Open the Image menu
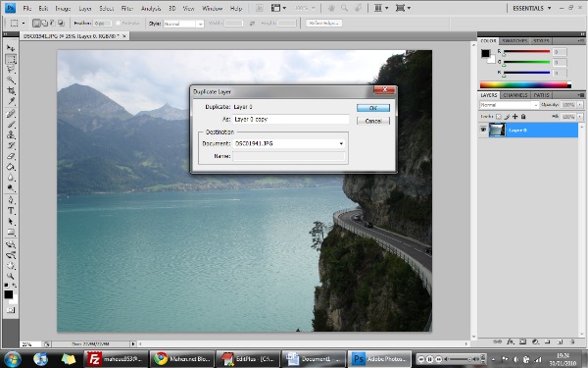This screenshot has height=368, width=588. (x=63, y=8)
